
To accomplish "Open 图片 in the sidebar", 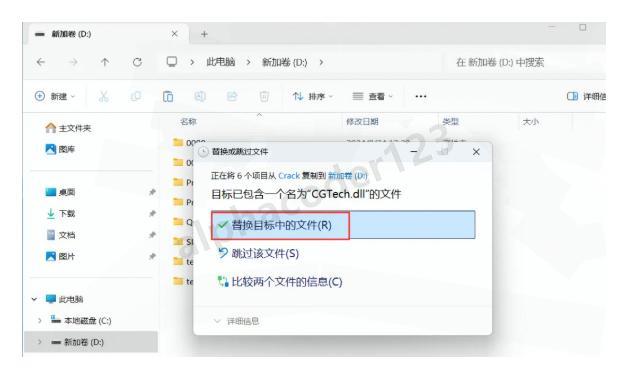I will click(61, 256).
